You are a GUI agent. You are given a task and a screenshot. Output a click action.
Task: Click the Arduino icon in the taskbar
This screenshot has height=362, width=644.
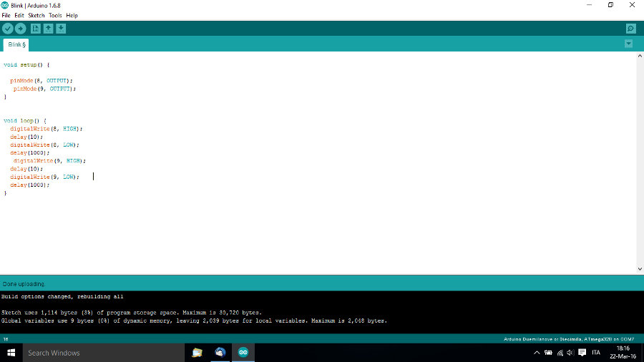pyautogui.click(x=243, y=353)
